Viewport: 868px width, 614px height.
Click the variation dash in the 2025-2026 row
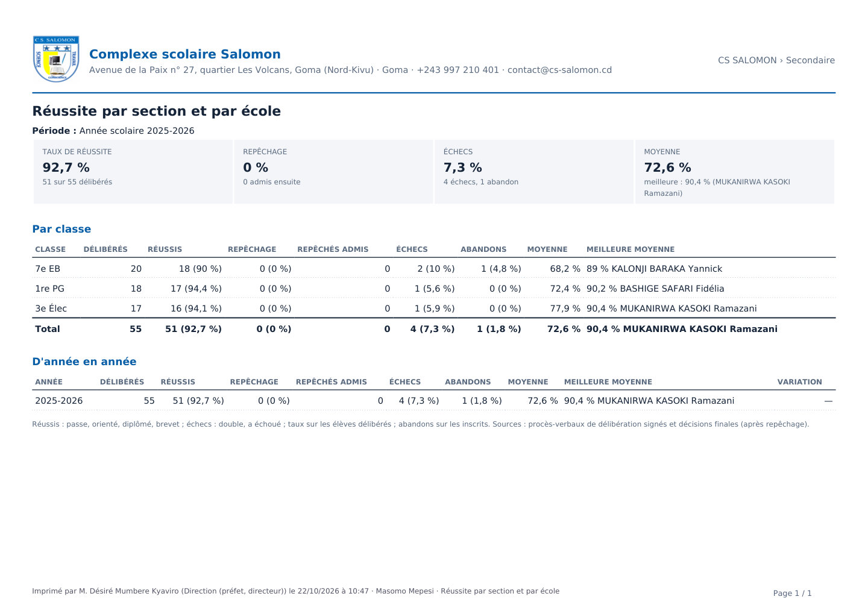[x=828, y=401]
